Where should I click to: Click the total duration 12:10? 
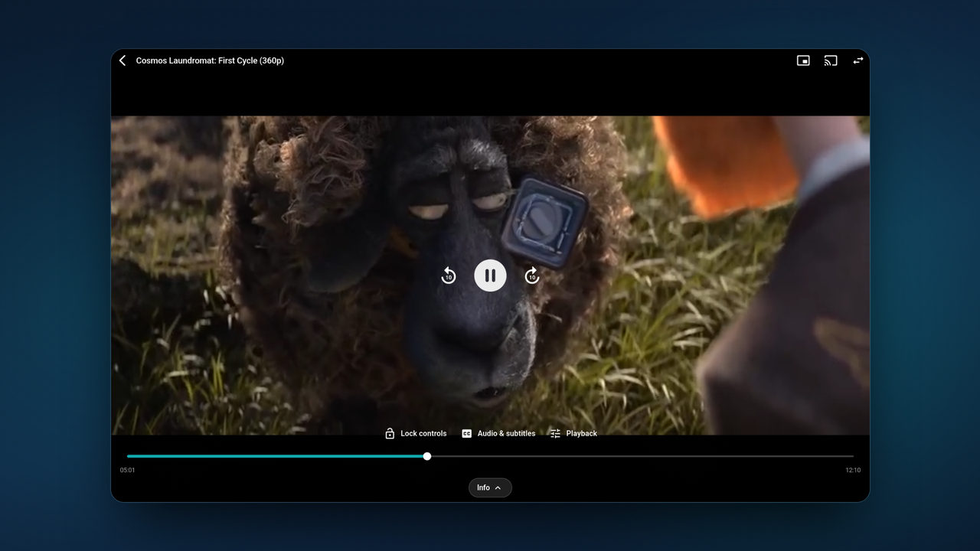(853, 470)
